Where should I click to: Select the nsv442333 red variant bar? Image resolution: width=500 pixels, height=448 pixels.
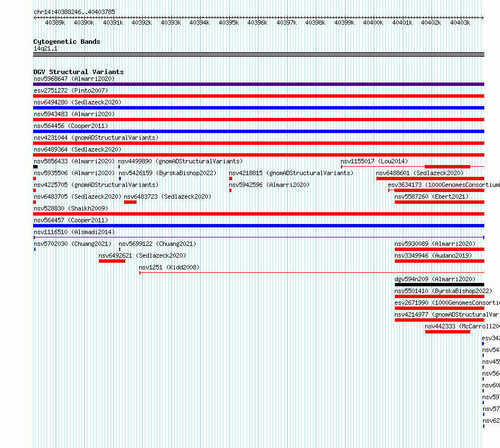(x=447, y=332)
